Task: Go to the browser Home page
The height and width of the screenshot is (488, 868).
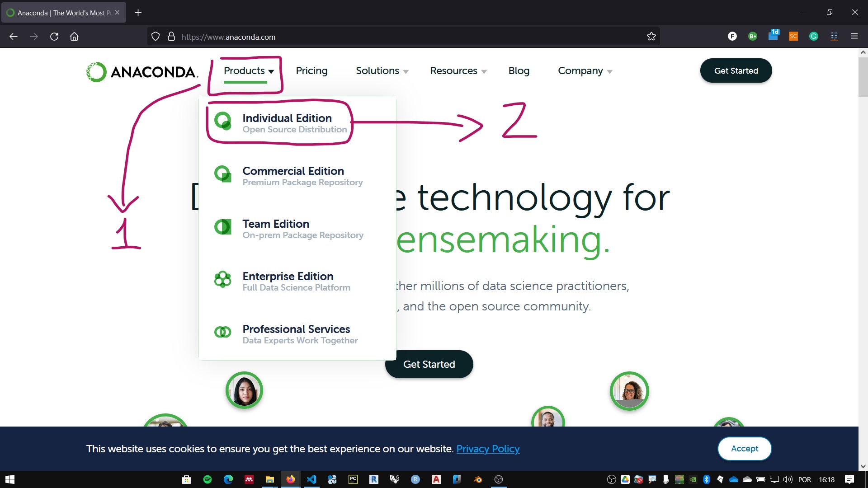Action: click(x=75, y=37)
